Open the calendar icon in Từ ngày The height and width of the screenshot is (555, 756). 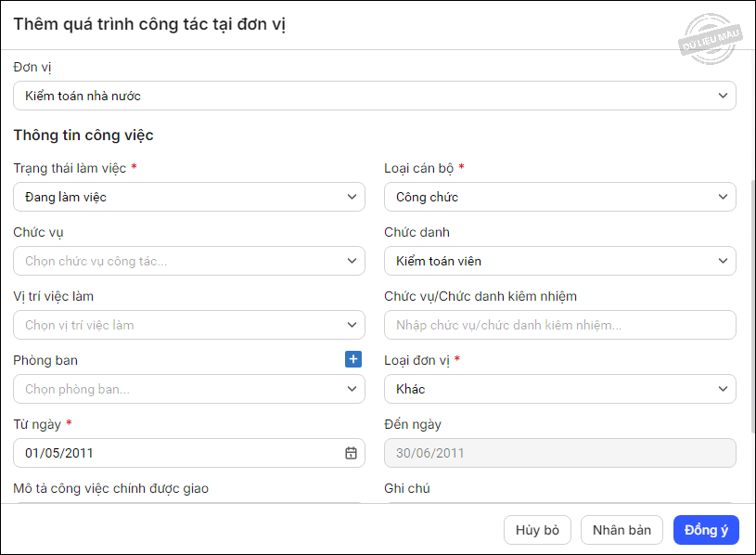pyautogui.click(x=351, y=453)
